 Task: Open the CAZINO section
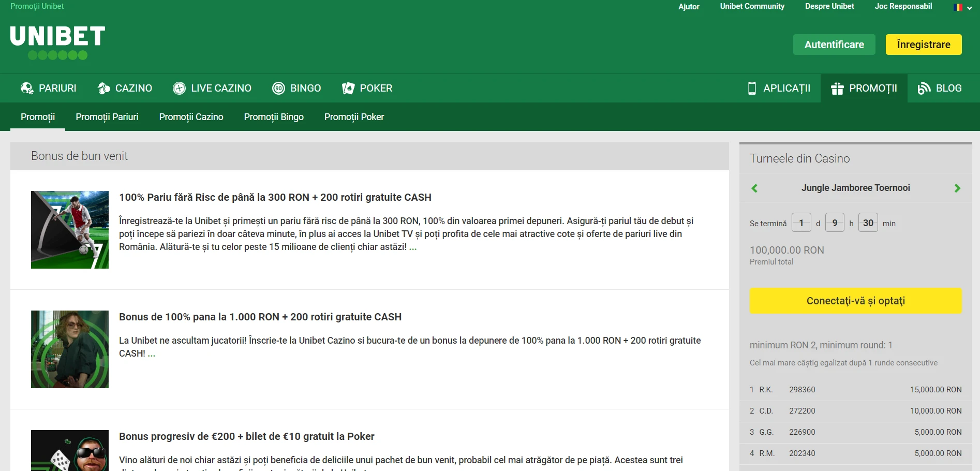coord(125,88)
